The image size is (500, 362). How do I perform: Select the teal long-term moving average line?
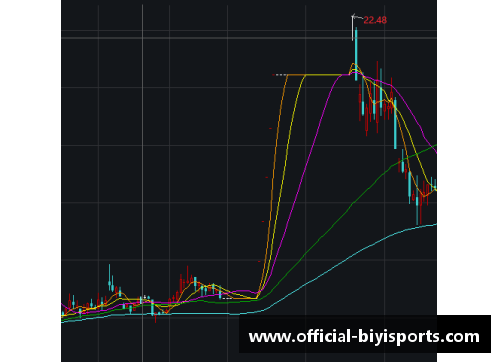coord(333,268)
